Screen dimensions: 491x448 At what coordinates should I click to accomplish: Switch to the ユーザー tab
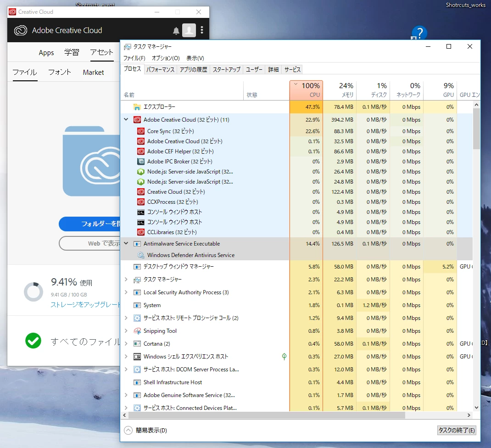click(x=254, y=70)
